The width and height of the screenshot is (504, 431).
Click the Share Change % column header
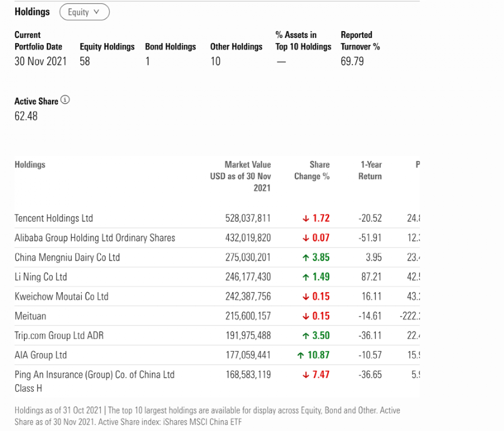click(312, 170)
